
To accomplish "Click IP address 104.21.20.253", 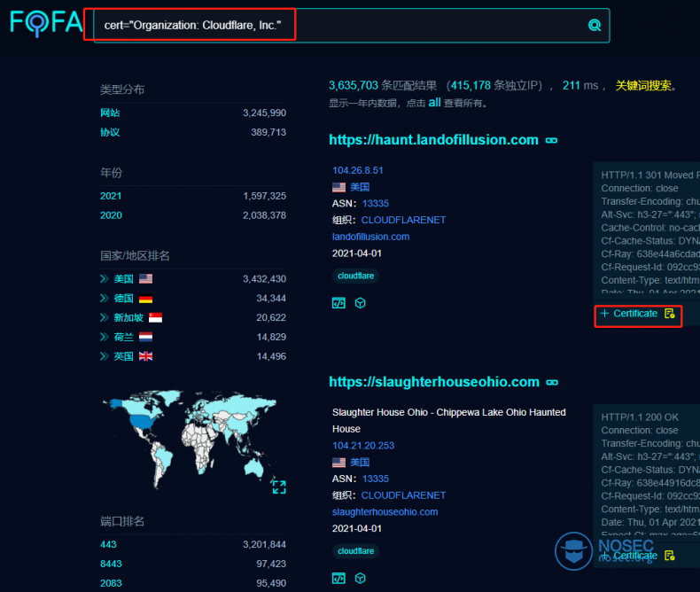I will pos(363,446).
